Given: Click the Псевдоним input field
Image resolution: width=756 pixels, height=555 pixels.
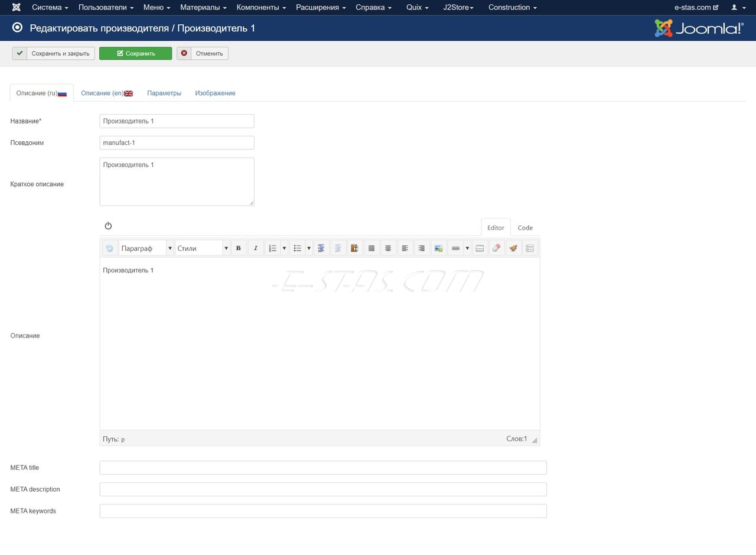Looking at the screenshot, I should 177,142.
